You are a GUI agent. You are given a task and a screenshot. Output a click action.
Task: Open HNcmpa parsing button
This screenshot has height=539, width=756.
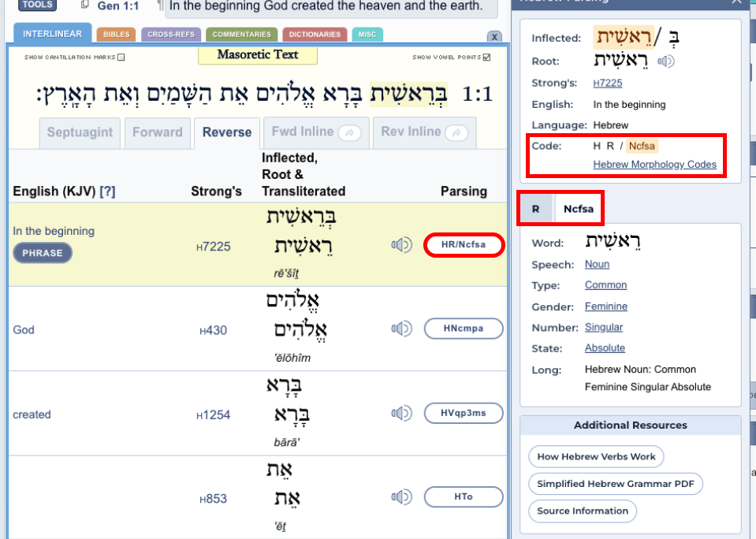tap(464, 329)
